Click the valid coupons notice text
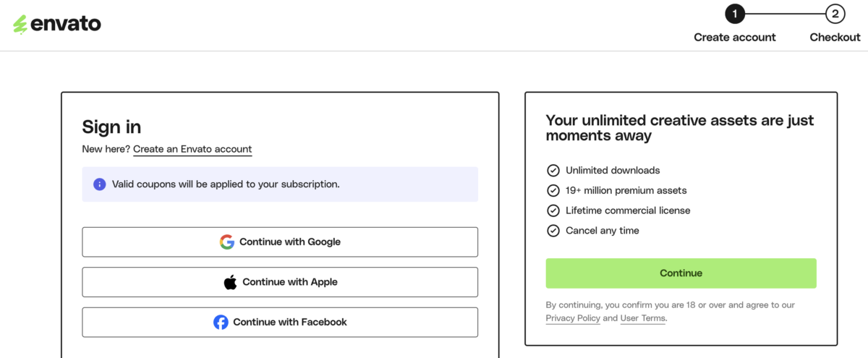868x358 pixels. coord(226,184)
